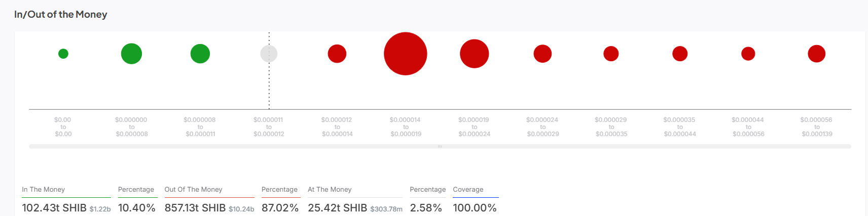Select the red bubble for $0.000035 to $0.000044
Screen dimensions: 868x216
680,54
